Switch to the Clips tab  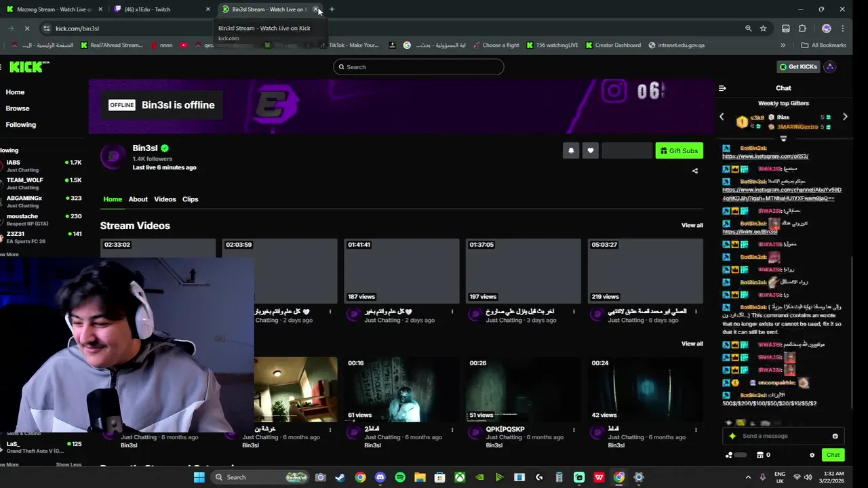click(x=190, y=199)
